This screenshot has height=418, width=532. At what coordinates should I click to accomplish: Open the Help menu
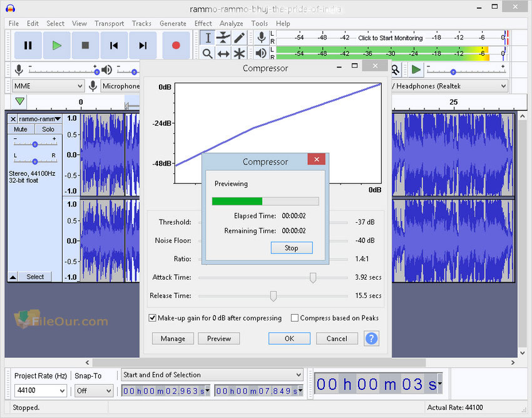pos(283,23)
